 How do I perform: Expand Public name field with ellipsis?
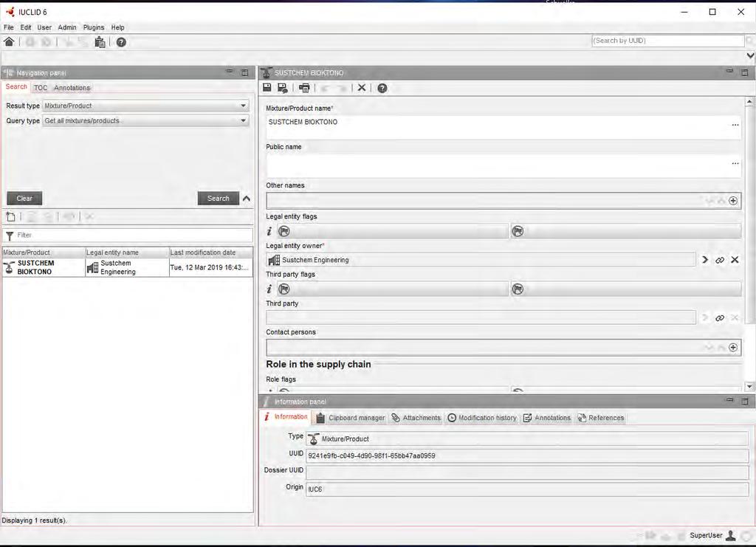pos(735,163)
